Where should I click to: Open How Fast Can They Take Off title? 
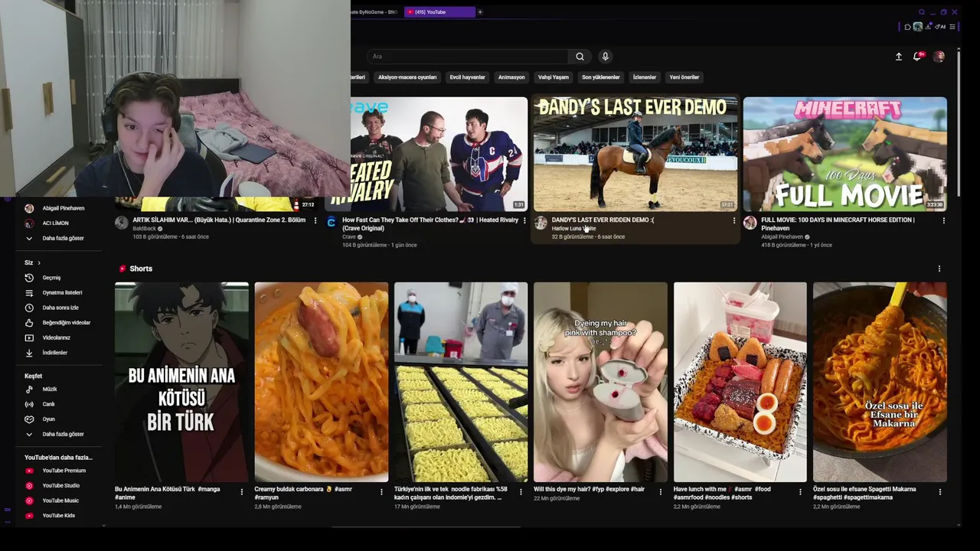[x=430, y=223]
